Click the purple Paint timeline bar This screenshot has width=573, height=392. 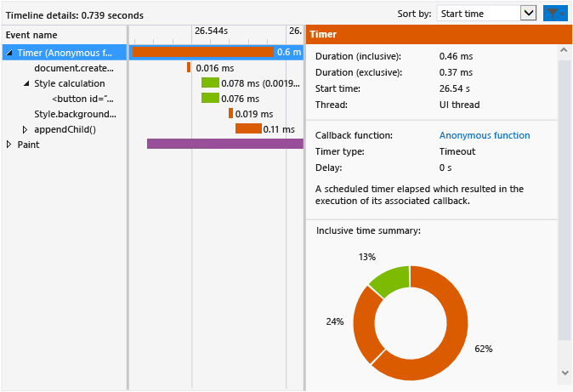[224, 144]
